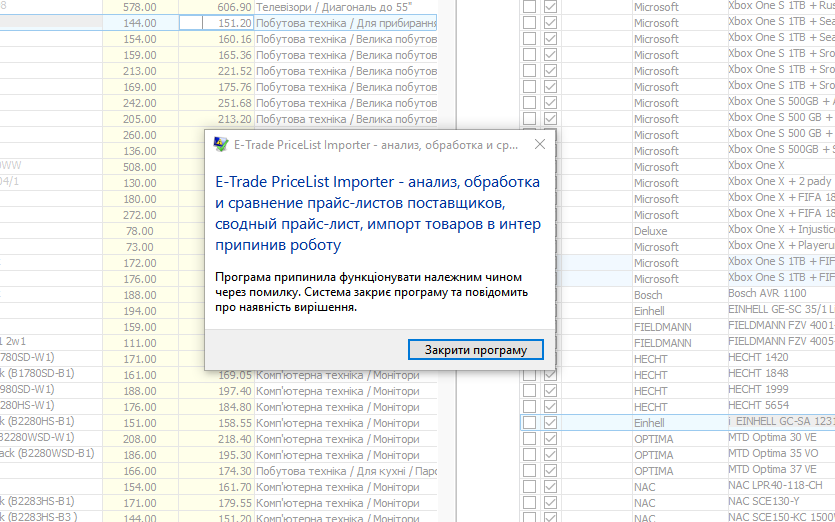Click the E-Trade app icon in dialog title

(x=220, y=144)
